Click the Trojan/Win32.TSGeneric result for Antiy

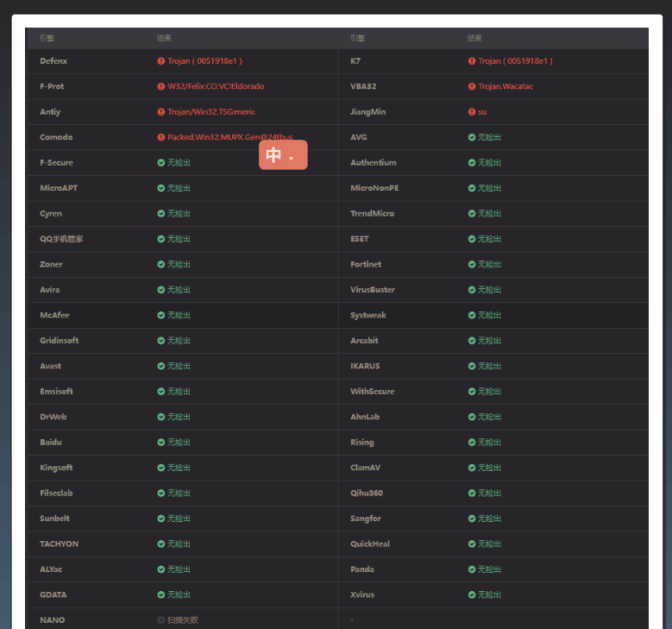tap(211, 112)
